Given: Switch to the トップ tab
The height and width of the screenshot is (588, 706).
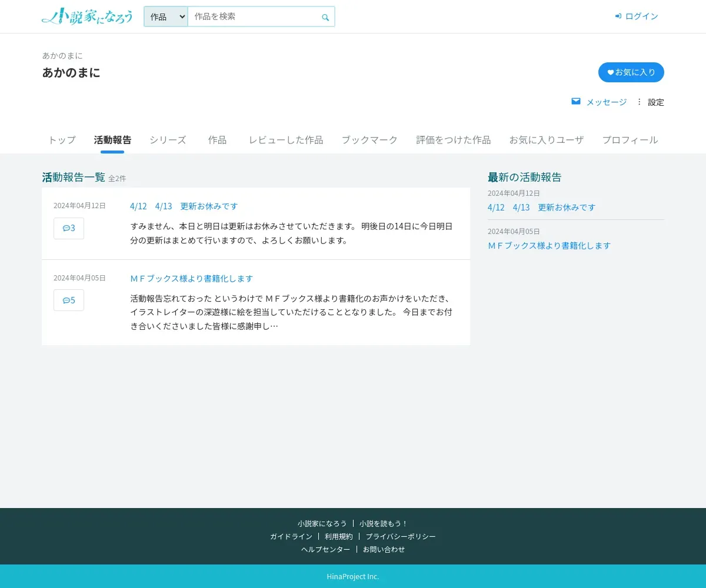Looking at the screenshot, I should click(62, 140).
